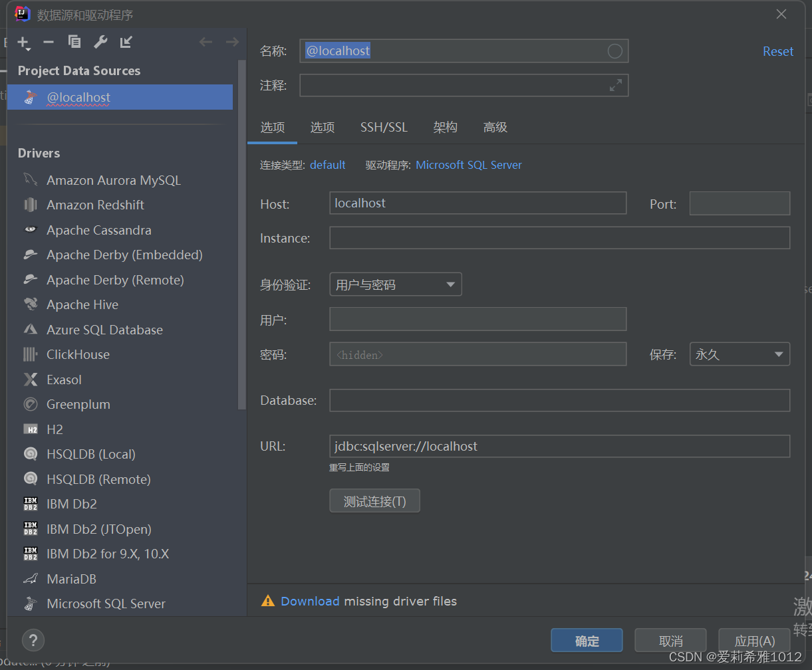The width and height of the screenshot is (812, 670).
Task: Click the 测试连接(T) button
Action: point(375,501)
